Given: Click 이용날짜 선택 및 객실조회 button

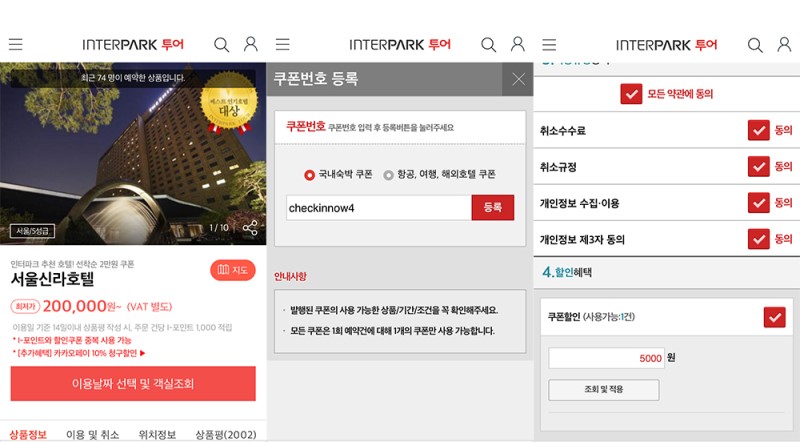Looking at the screenshot, I should (133, 383).
